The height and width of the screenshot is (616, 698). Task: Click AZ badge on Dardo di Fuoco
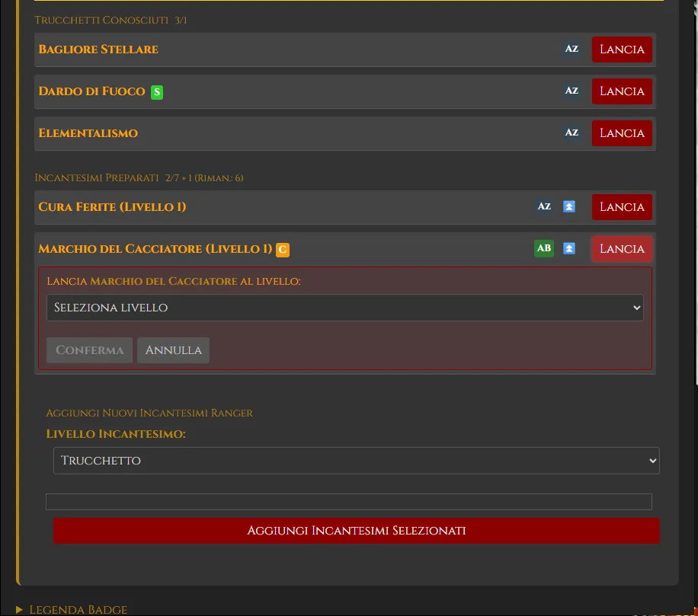pos(572,91)
